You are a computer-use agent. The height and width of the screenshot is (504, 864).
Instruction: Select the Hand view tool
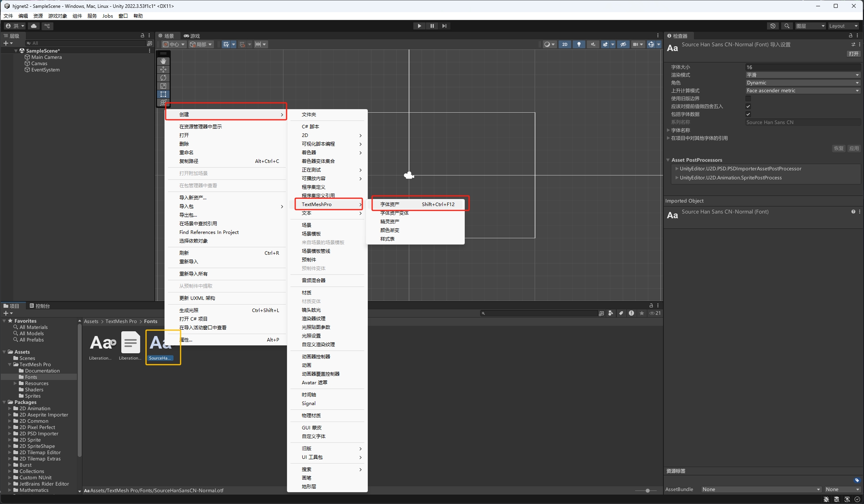pyautogui.click(x=163, y=61)
